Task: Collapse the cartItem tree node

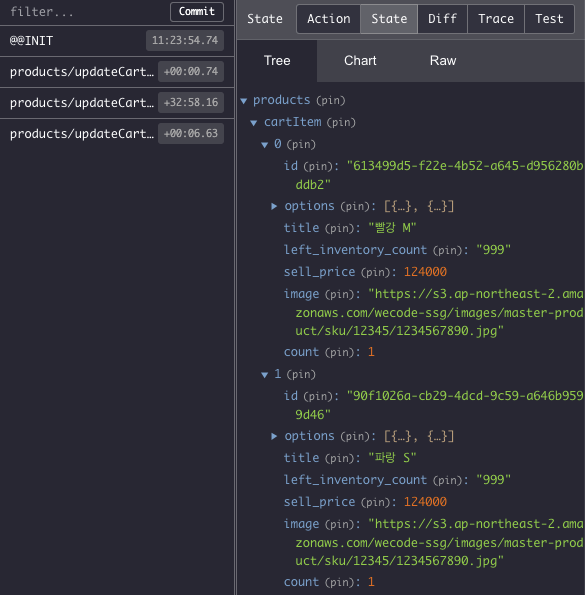Action: pos(254,123)
